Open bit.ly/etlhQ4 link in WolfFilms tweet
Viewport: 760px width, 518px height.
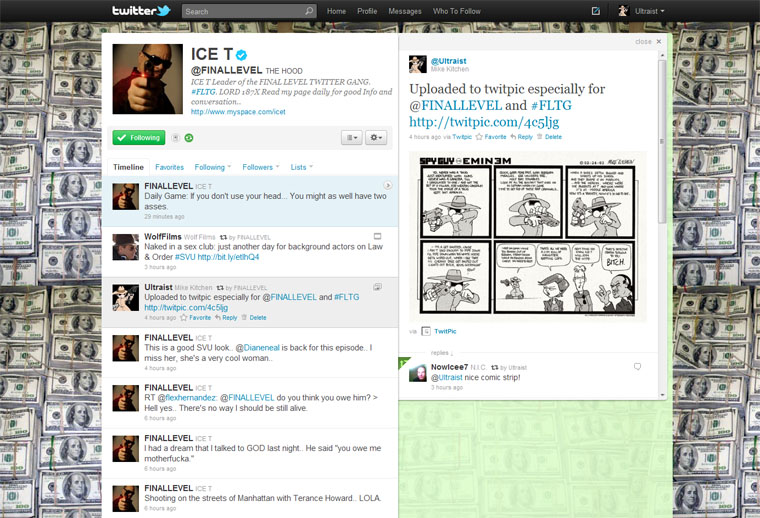[x=228, y=257]
